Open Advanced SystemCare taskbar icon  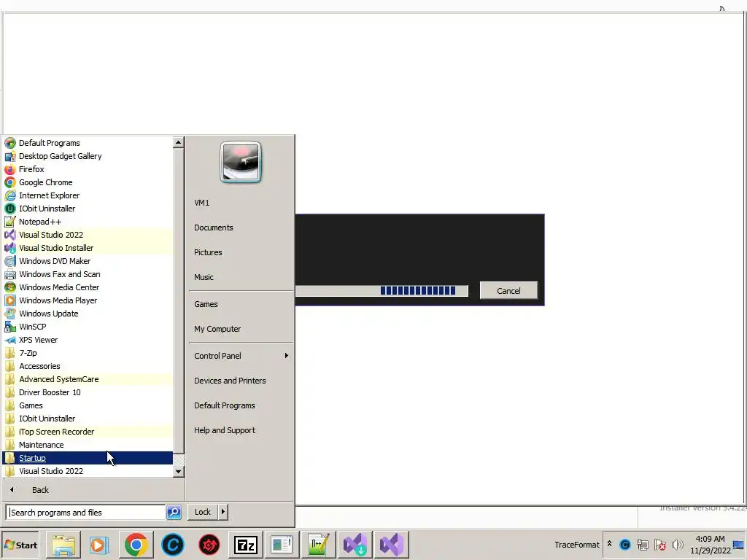pos(172,545)
